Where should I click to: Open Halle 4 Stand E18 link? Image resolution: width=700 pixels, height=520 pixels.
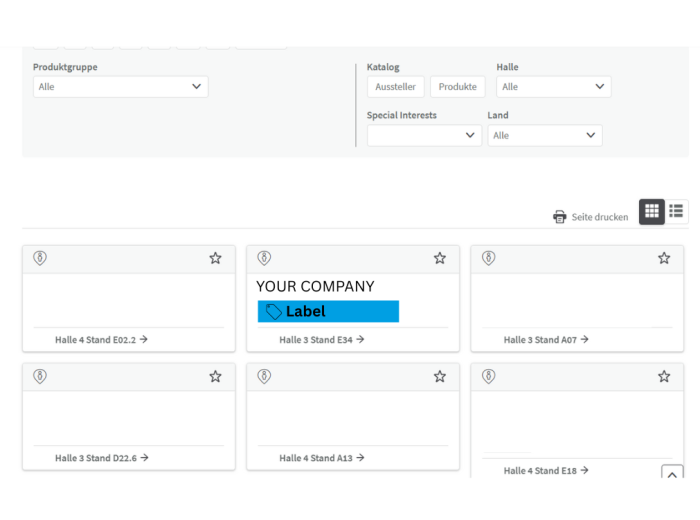546,470
